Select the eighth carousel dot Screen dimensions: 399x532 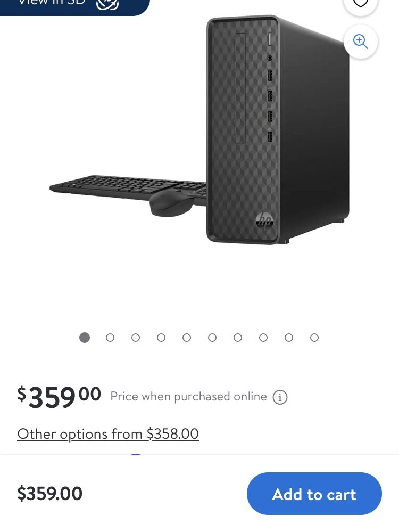[x=263, y=338]
